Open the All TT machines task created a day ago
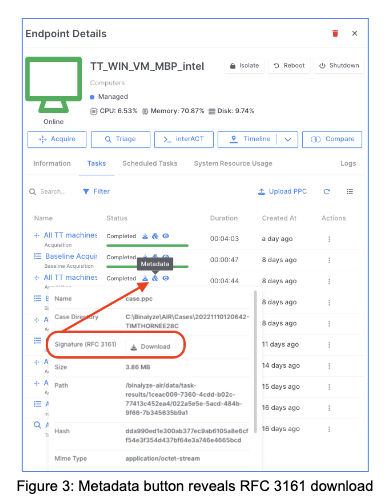This screenshot has width=392, height=501. (70, 235)
